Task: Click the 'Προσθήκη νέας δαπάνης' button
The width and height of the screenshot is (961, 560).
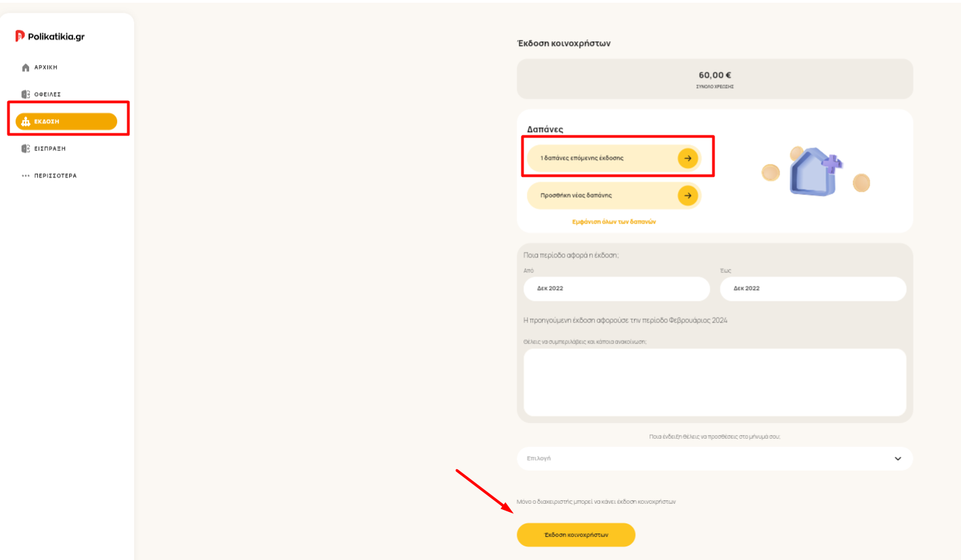Action: pyautogui.click(x=614, y=195)
